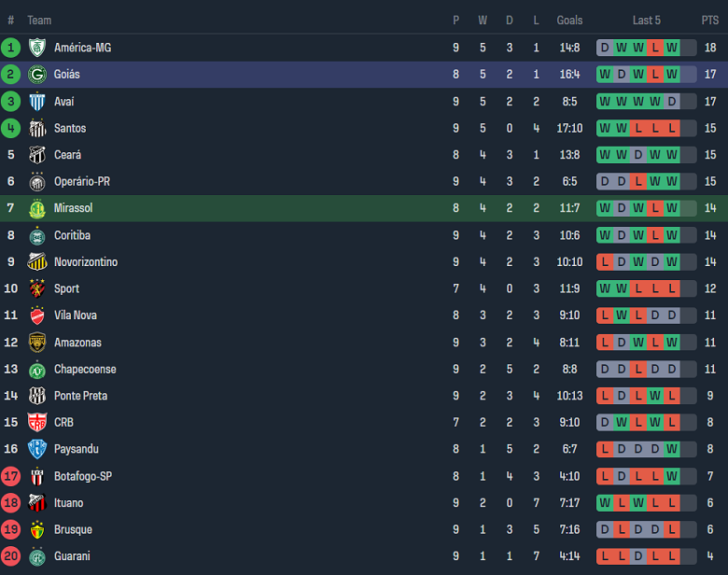This screenshot has width=728, height=575.
Task: Open Novorizontino team name link
Action: [x=86, y=262]
